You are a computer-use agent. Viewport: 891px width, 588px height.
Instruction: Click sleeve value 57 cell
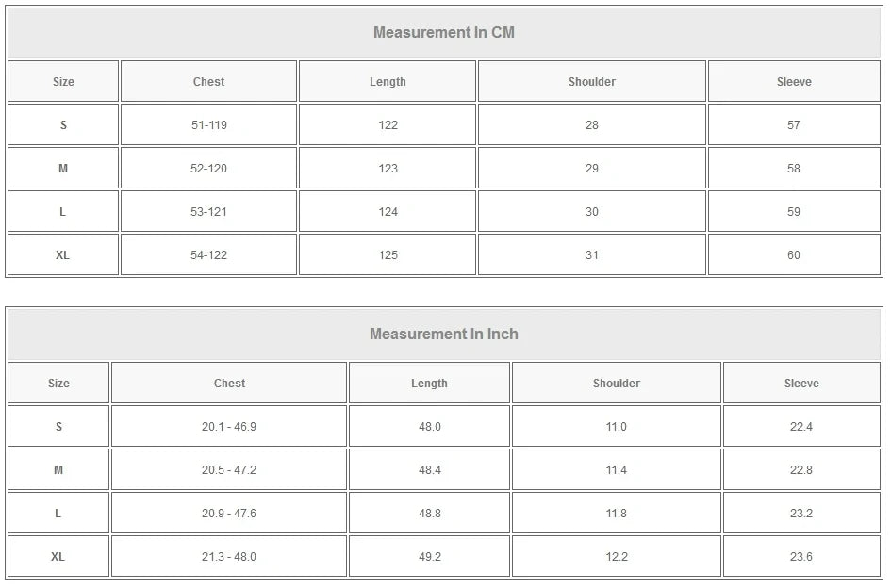[794, 125]
